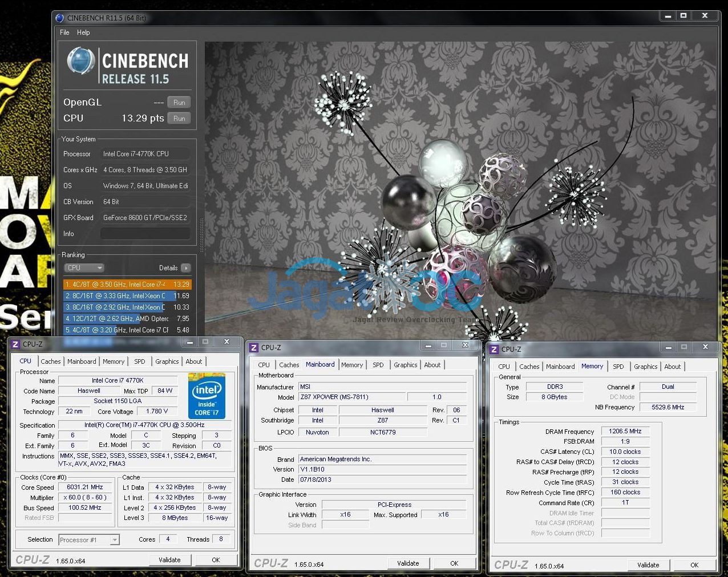
Task: Select Graphics tab in Memory CPU-Z window
Action: 645,367
